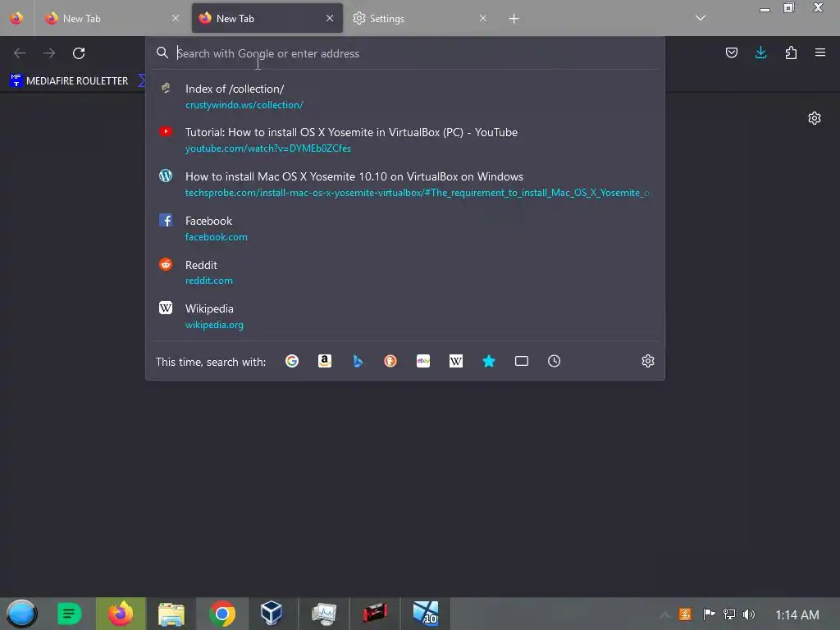Open the Firefox application menu
The height and width of the screenshot is (630, 840).
click(820, 52)
